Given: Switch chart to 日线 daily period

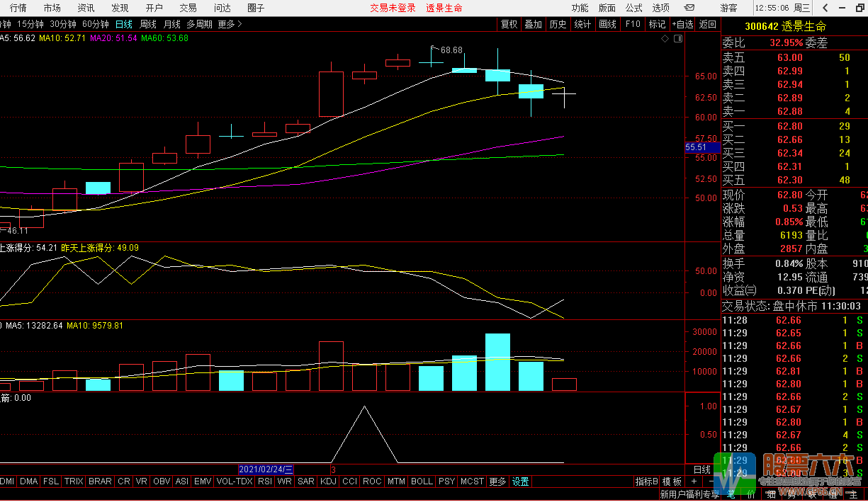Looking at the screenshot, I should point(123,24).
